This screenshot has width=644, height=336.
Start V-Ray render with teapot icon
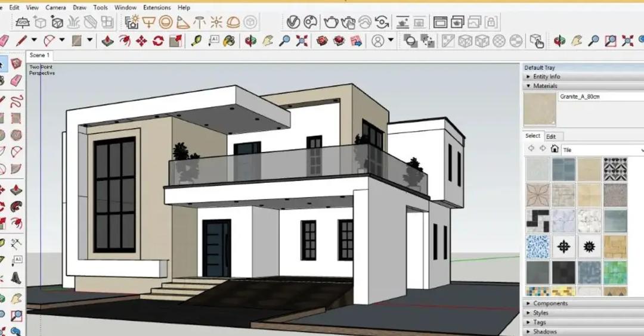[x=331, y=23]
